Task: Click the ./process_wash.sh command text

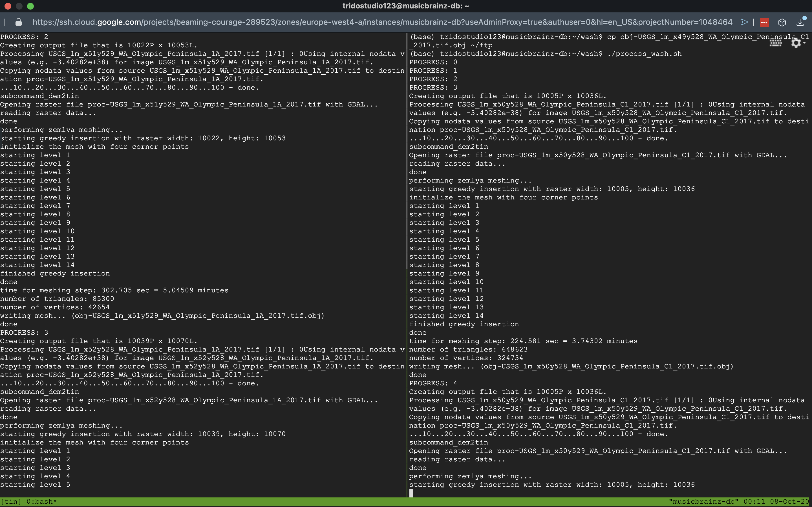Action: (x=644, y=54)
